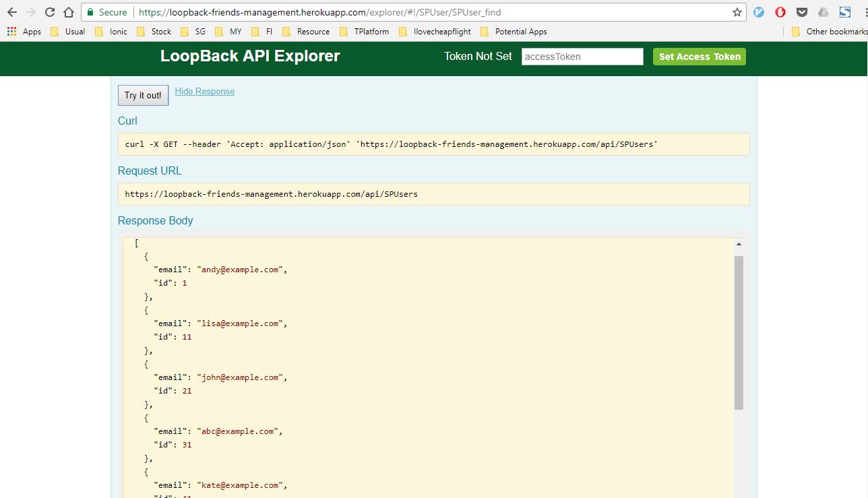The height and width of the screenshot is (498, 868).
Task: Click the "lisa@example.com" email value
Action: pyautogui.click(x=239, y=323)
